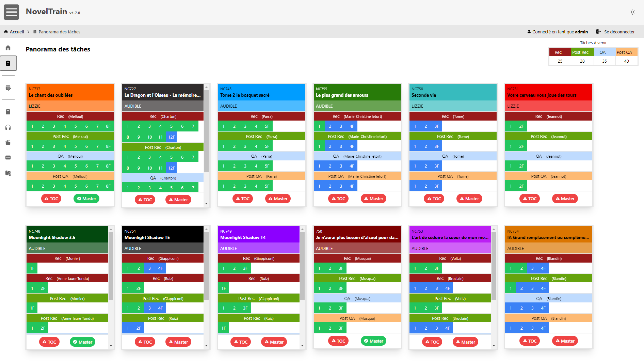Click Se déconnecter link

coord(619,32)
